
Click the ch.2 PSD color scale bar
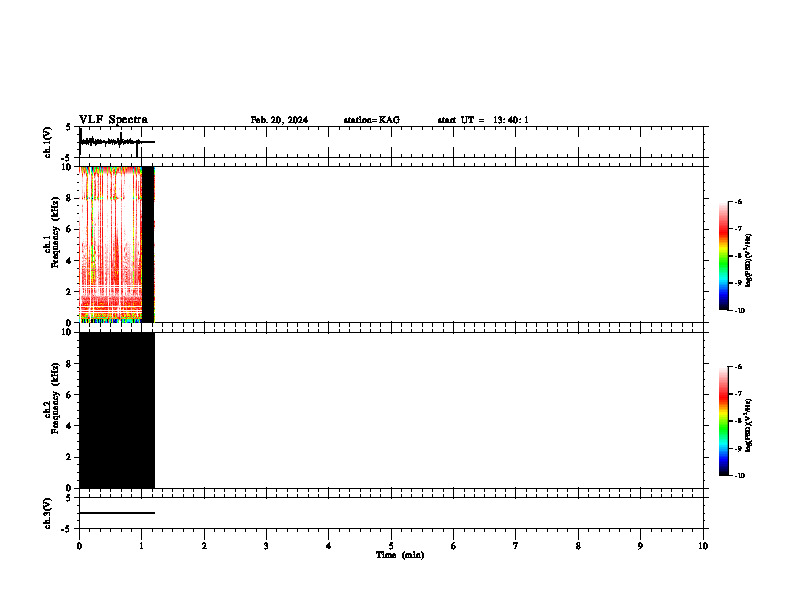point(723,421)
